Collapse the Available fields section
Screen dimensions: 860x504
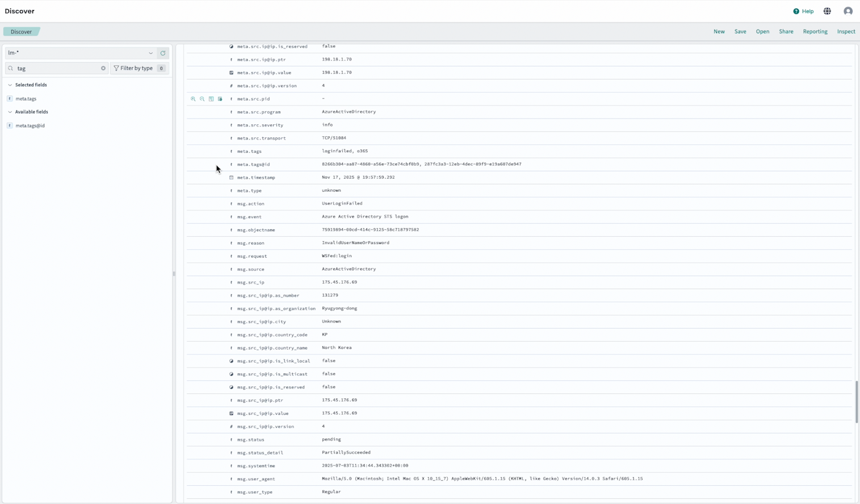coord(10,112)
